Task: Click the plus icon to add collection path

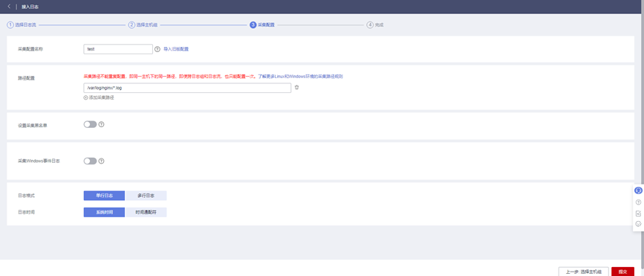Action: [x=85, y=97]
